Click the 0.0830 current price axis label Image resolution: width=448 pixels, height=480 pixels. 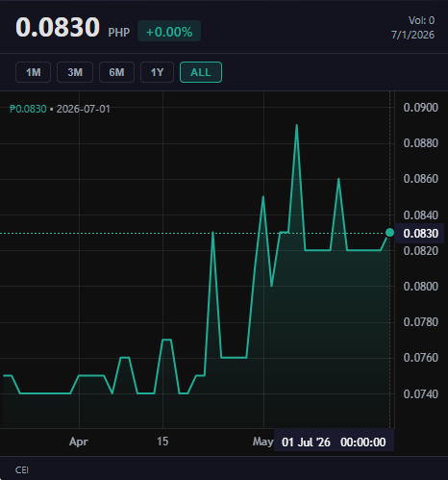pyautogui.click(x=419, y=233)
